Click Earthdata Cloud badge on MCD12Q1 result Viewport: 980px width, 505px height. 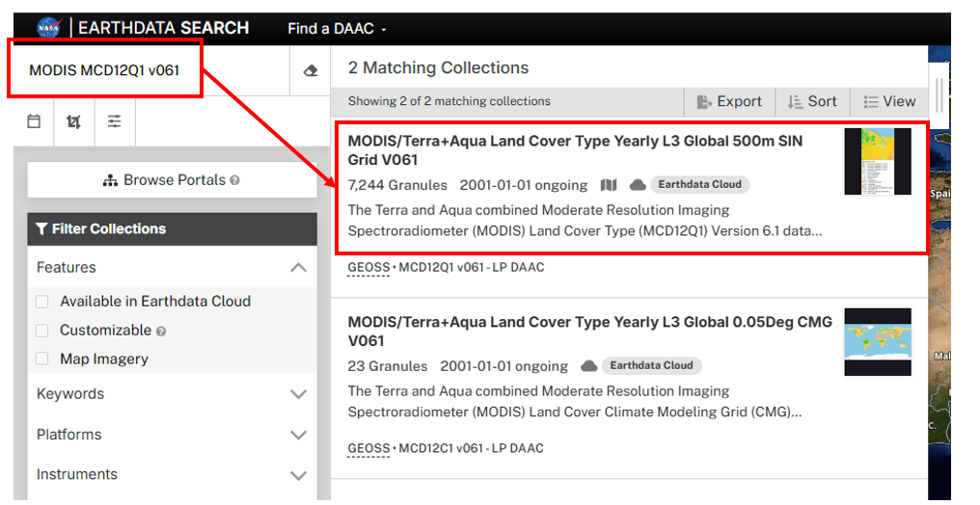point(700,185)
